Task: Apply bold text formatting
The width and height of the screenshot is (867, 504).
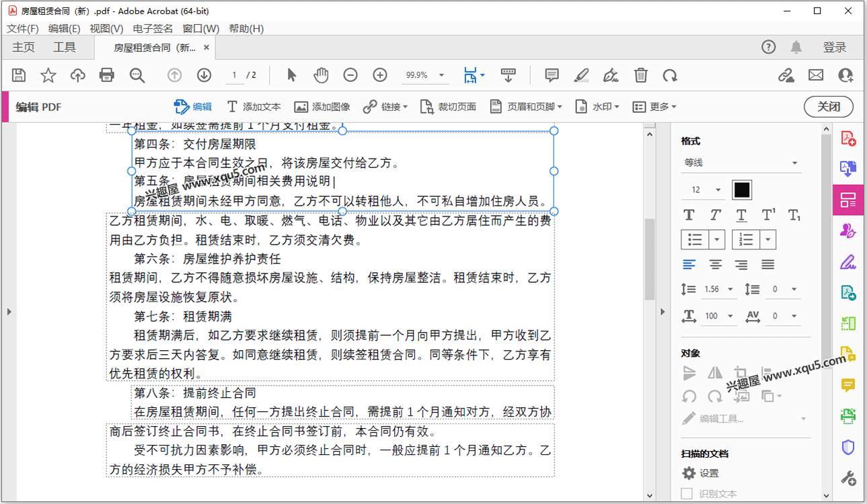Action: 689,215
